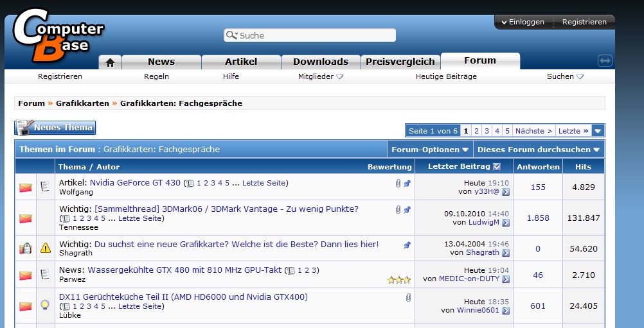Open the Mitglieder dropdown menu

(x=320, y=76)
